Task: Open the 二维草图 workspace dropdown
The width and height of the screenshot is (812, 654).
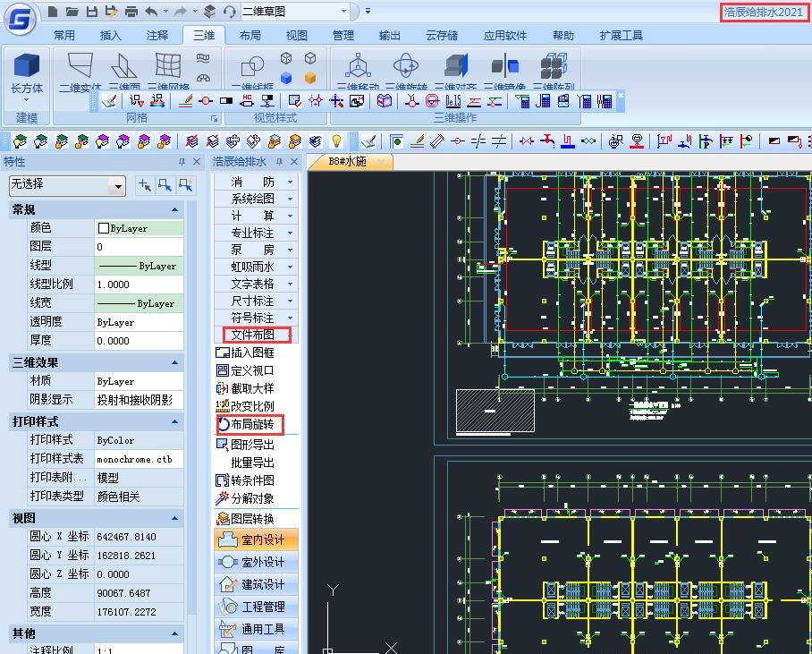Action: pos(344,12)
